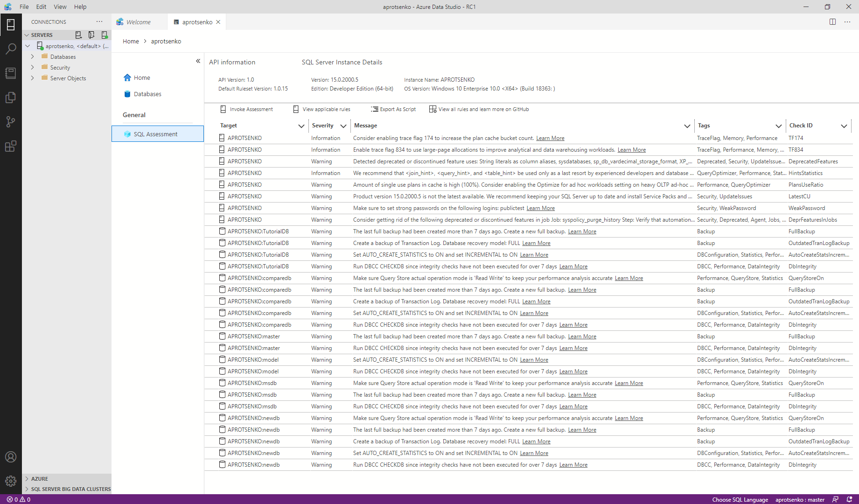Open the Edit menu
The width and height of the screenshot is (859, 504).
(41, 7)
